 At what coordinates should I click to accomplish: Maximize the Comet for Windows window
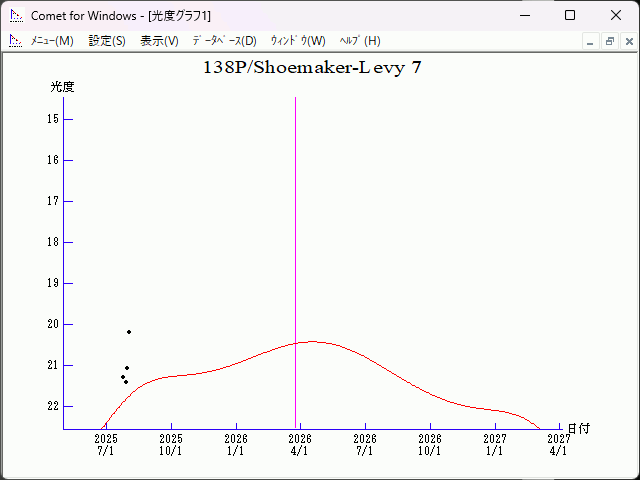click(x=570, y=16)
